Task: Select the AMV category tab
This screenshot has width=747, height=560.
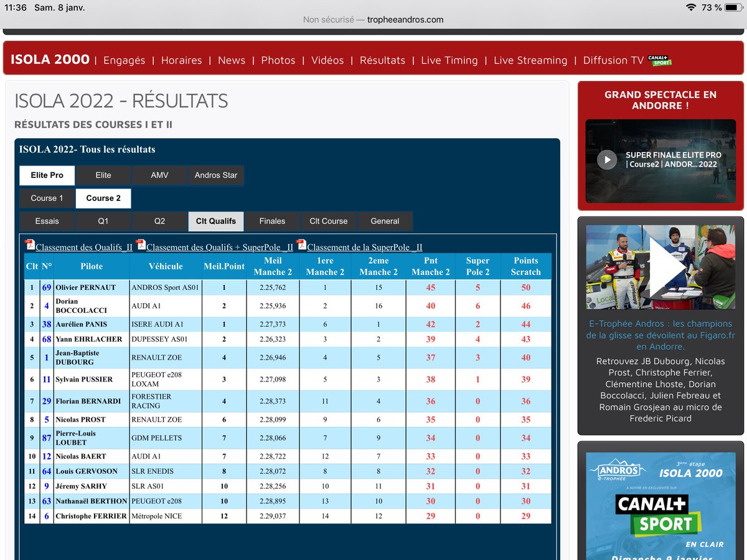Action: [159, 175]
